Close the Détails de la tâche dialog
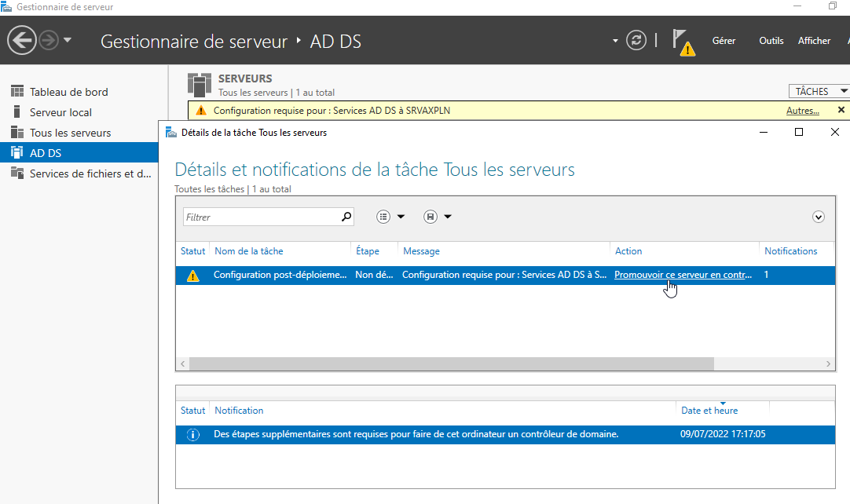 (835, 132)
